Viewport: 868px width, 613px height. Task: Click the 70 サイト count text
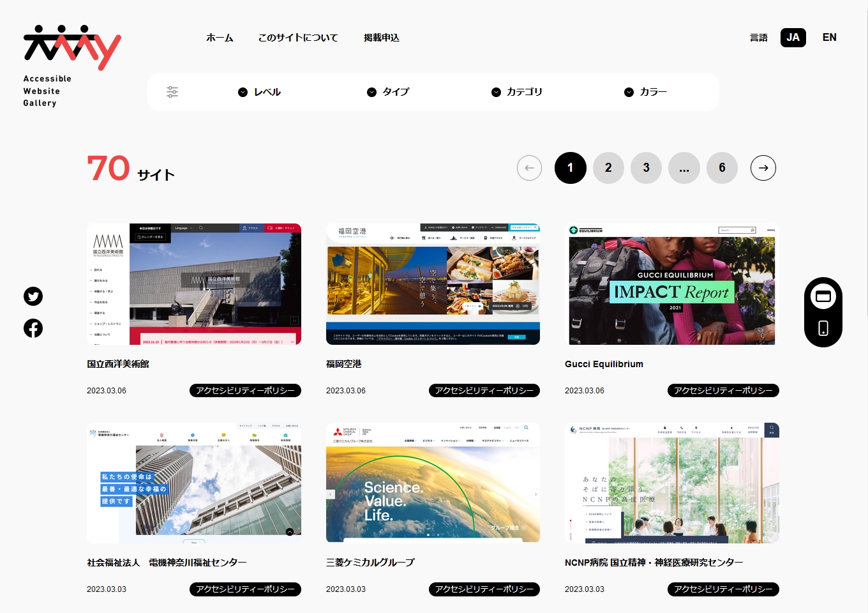point(131,169)
